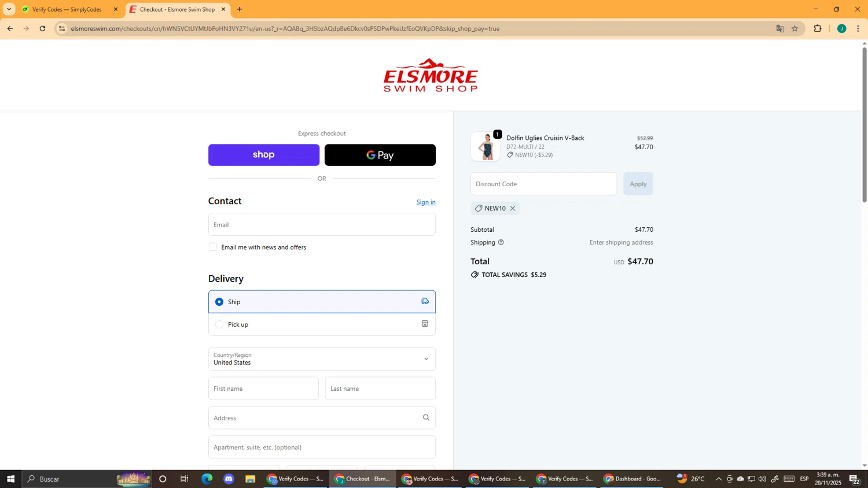Reload the checkout page
The image size is (868, 488).
pyautogui.click(x=42, y=28)
